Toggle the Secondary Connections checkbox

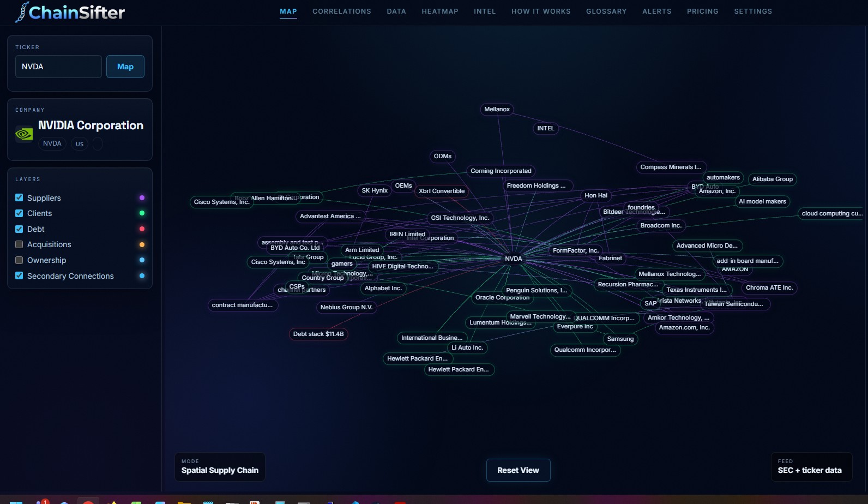point(19,275)
